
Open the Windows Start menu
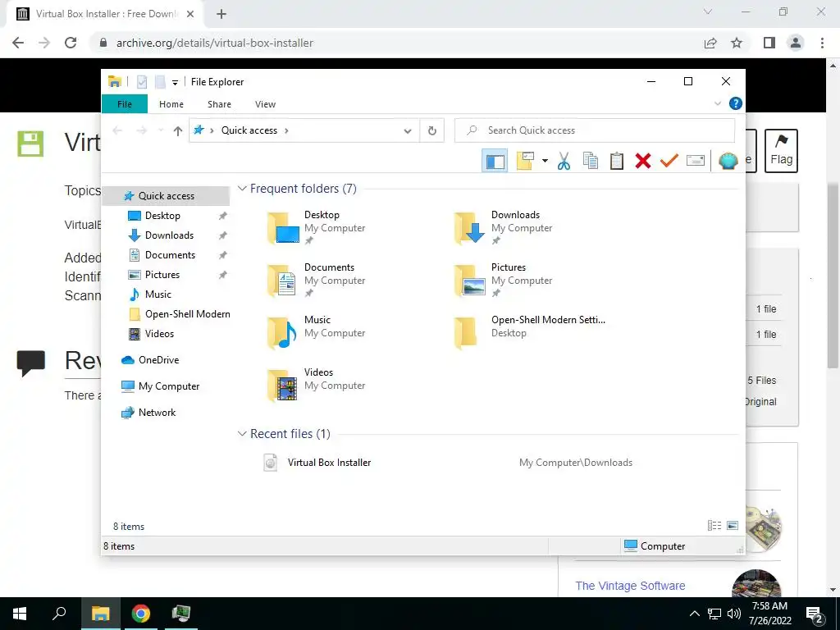tap(20, 614)
